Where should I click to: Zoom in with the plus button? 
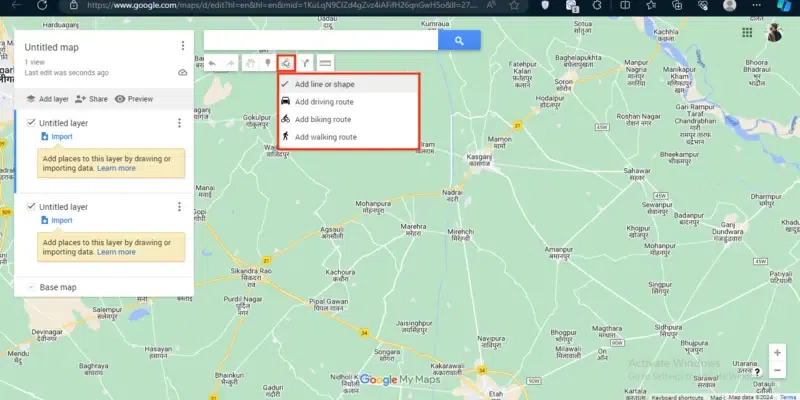point(777,353)
